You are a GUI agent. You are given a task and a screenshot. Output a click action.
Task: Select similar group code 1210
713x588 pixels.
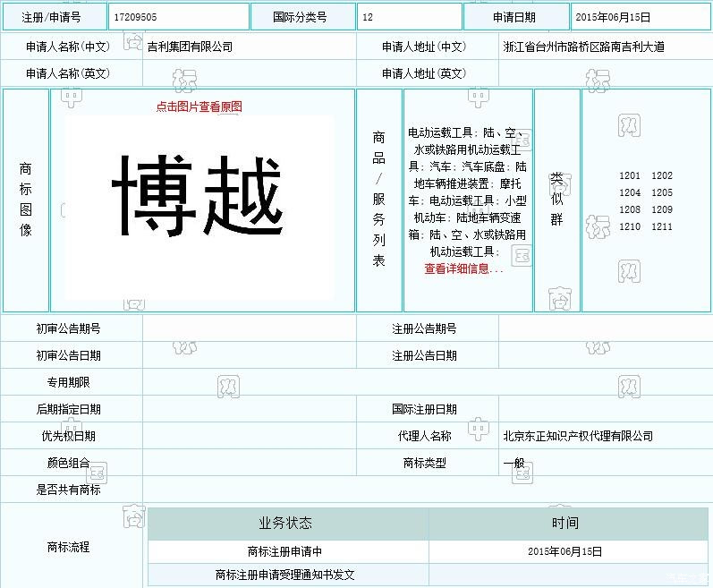[x=630, y=226]
